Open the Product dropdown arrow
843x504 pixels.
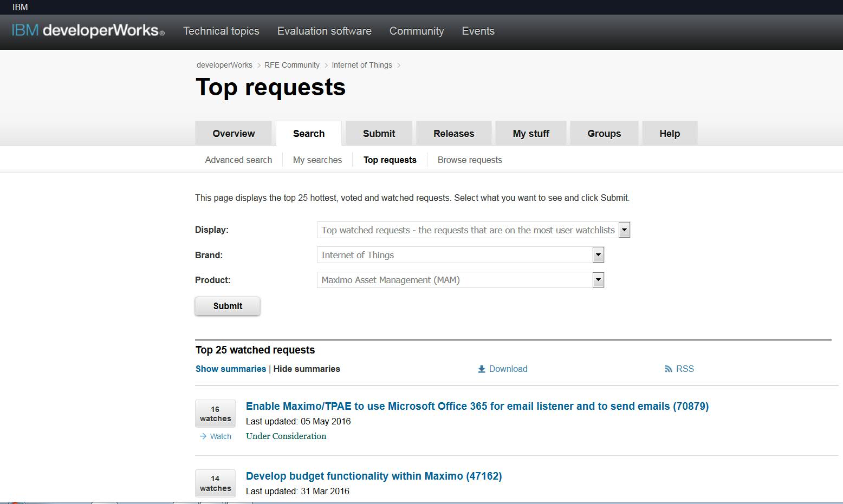[x=598, y=280]
